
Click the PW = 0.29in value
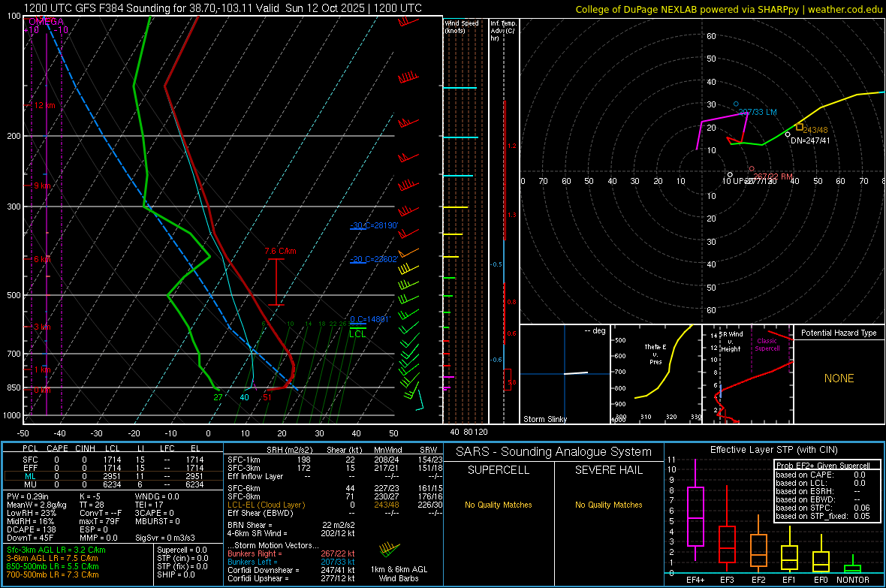pyautogui.click(x=28, y=496)
